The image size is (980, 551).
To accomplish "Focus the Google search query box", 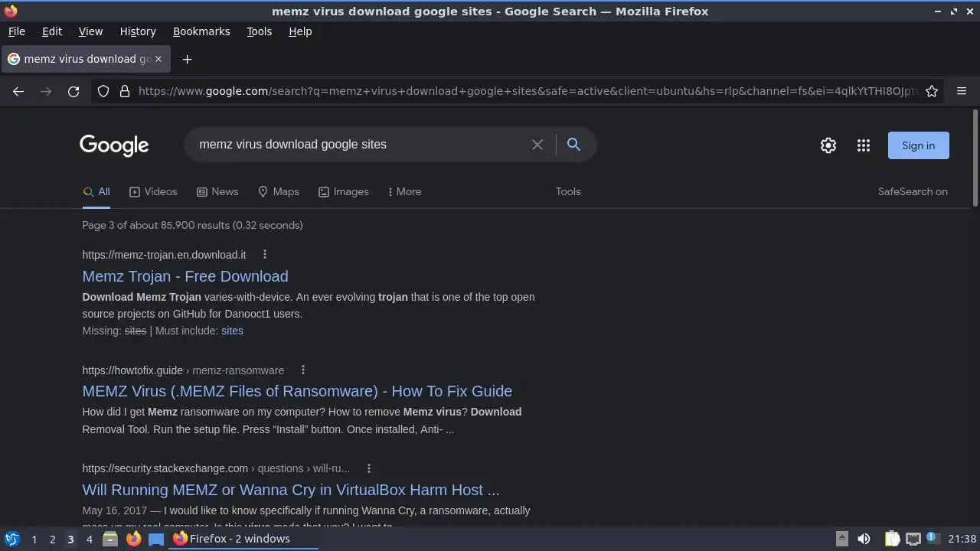I will [360, 145].
